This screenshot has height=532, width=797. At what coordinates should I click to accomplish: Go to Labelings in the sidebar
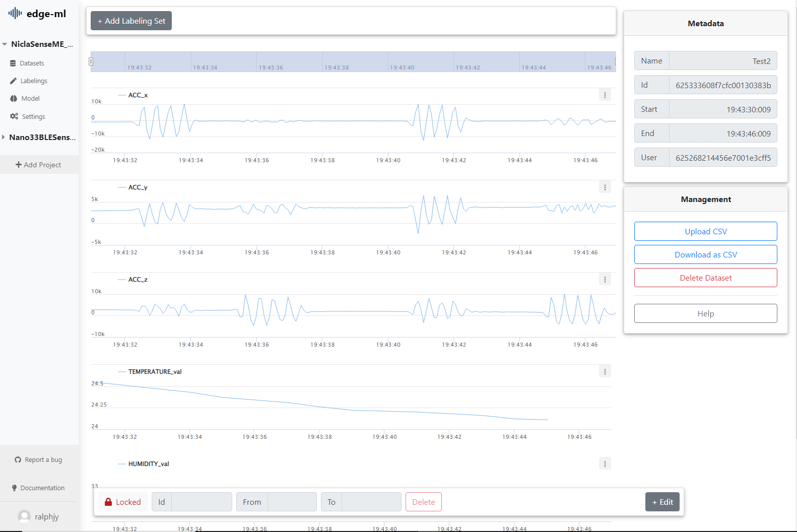click(33, 81)
